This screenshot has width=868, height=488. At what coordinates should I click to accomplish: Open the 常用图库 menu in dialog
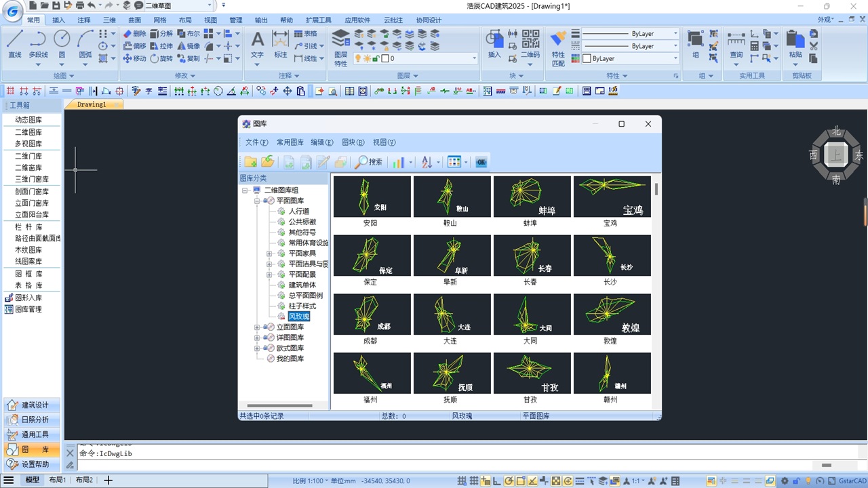tap(290, 142)
